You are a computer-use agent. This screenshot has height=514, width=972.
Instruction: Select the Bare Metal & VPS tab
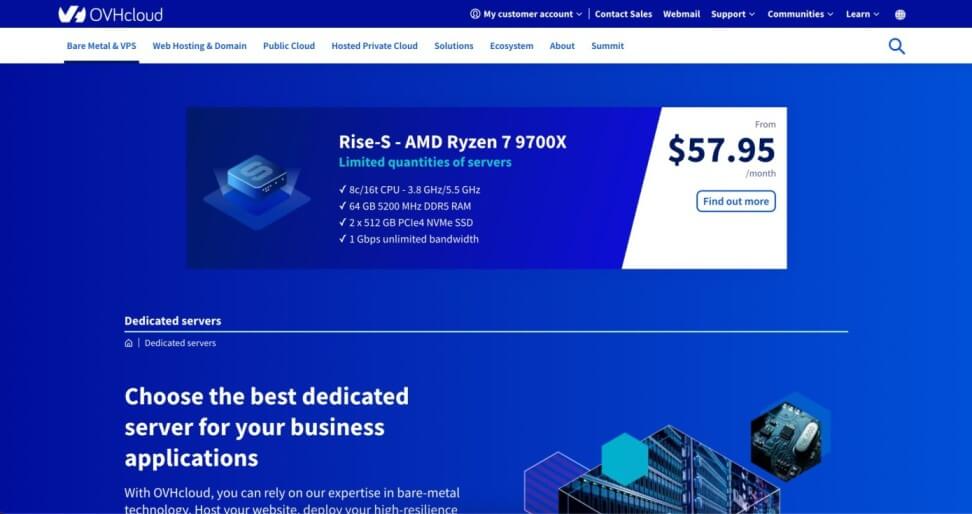point(101,46)
